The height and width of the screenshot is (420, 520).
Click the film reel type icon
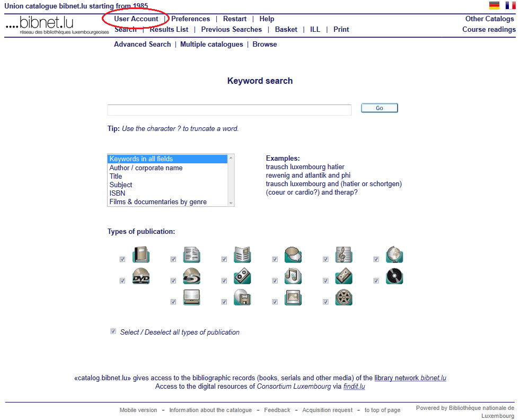click(344, 297)
